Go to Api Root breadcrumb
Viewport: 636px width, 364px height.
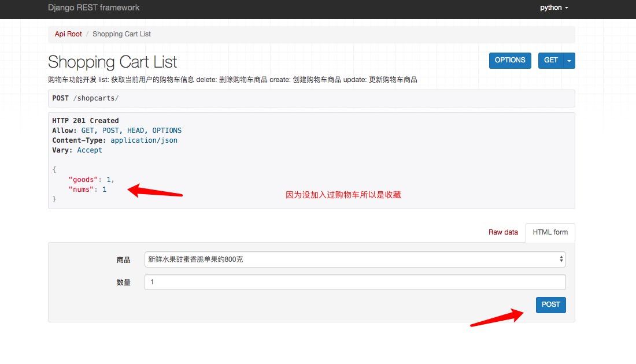pyautogui.click(x=68, y=34)
